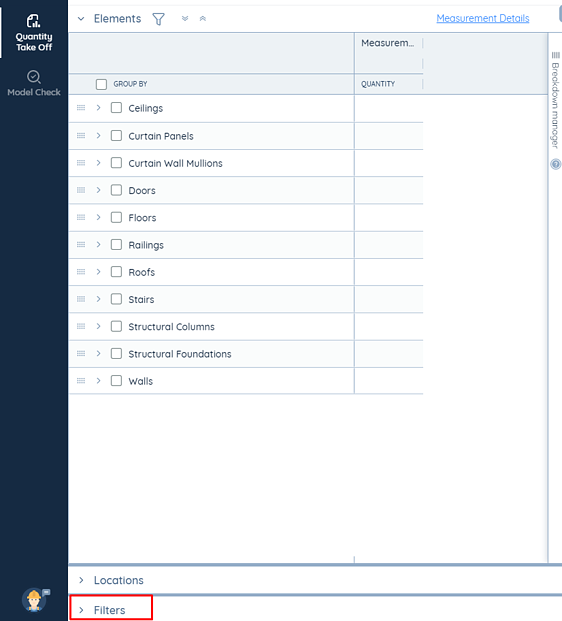The height and width of the screenshot is (621, 562).
Task: Expand the Locations section
Action: tap(110, 580)
